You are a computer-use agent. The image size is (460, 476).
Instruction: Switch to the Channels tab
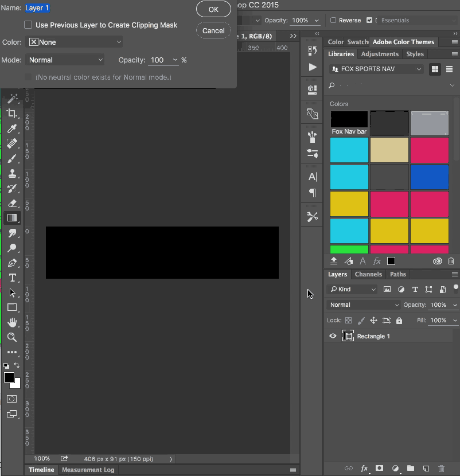pyautogui.click(x=368, y=274)
